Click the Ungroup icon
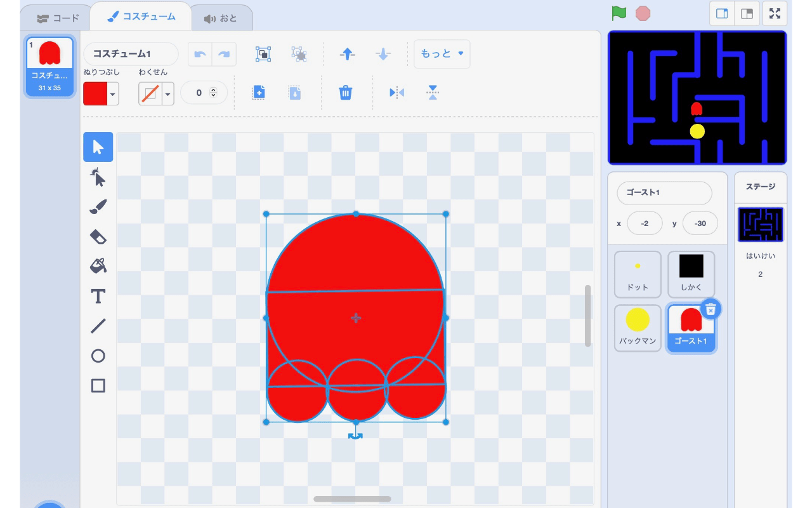812x508 pixels. (x=299, y=54)
